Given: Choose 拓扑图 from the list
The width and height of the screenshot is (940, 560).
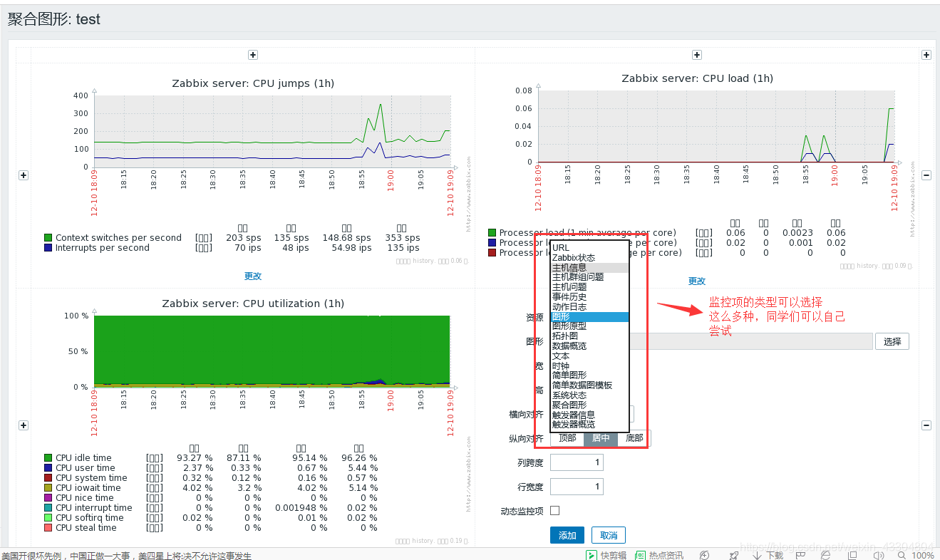Looking at the screenshot, I should pyautogui.click(x=589, y=336).
